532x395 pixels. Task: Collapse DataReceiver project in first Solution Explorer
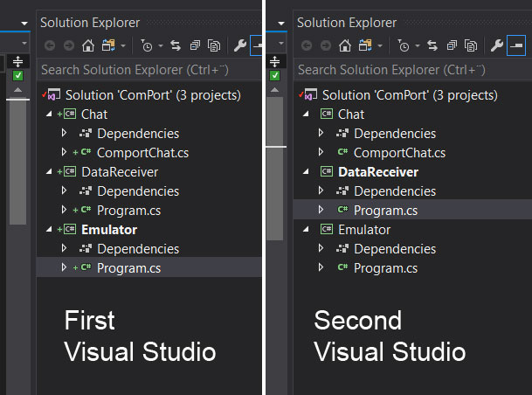pos(49,171)
